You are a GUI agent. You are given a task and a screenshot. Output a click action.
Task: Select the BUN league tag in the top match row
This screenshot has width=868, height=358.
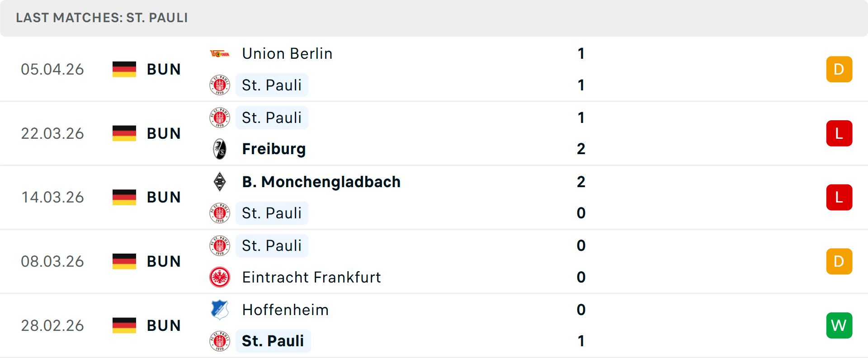[x=164, y=69]
